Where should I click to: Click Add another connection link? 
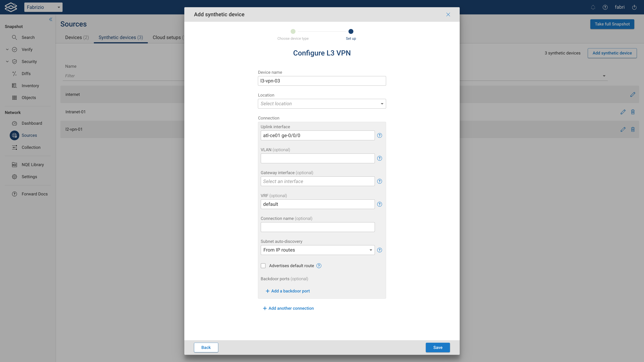pos(288,308)
